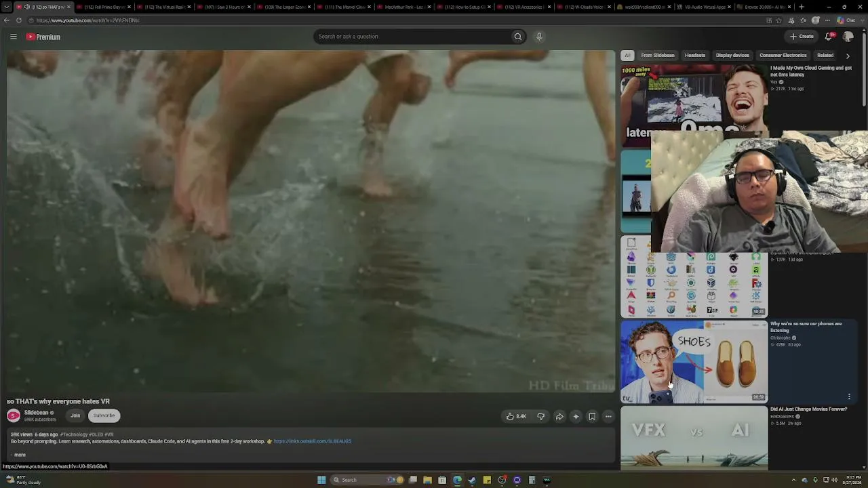Viewport: 868px width, 488px height.
Task: Open 'I Made My Own Cloud Gaming' video title
Action: pyautogui.click(x=811, y=71)
